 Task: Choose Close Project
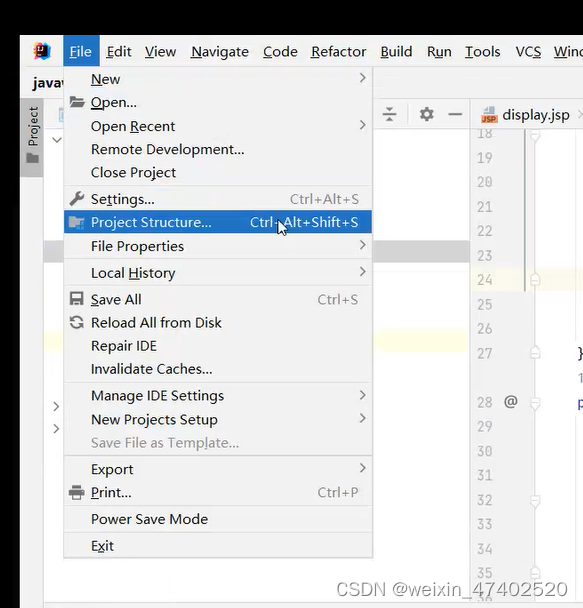pyautogui.click(x=218, y=172)
